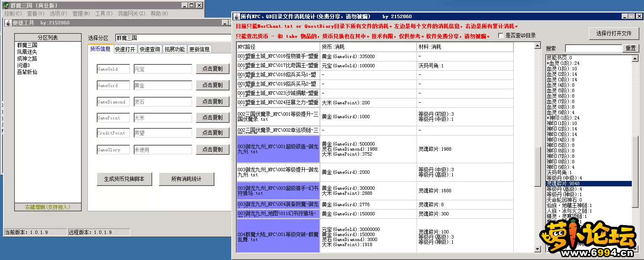Select 问道3 in the 分区列表

point(48,65)
